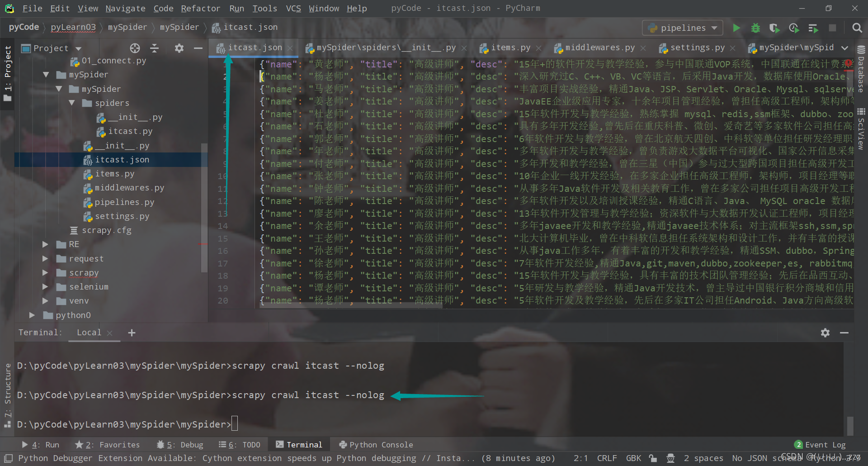Open the Python Console tab
The width and height of the screenshot is (868, 466).
point(376,445)
